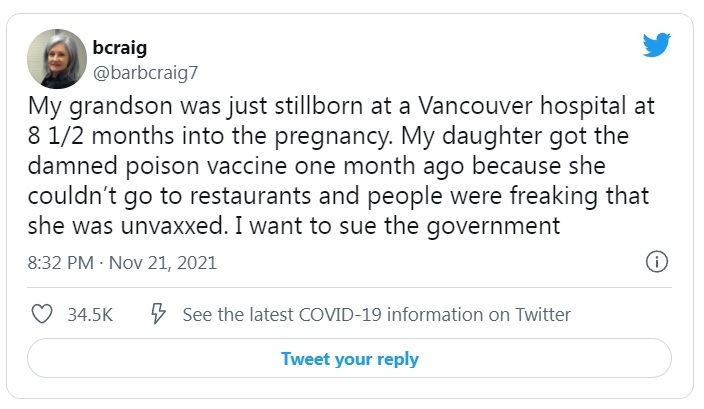
Task: Click the 8:32 PM timestamp
Action: 59,263
